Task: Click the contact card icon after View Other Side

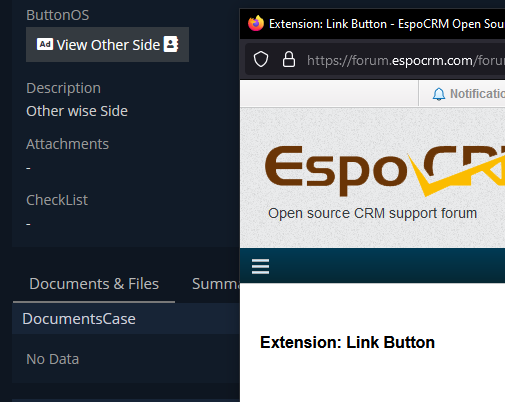Action: point(171,44)
